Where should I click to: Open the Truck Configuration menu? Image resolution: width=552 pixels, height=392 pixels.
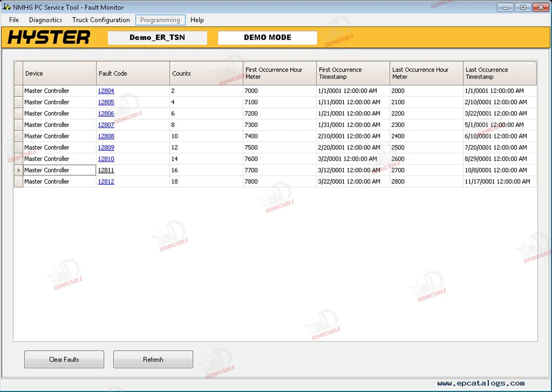point(101,20)
